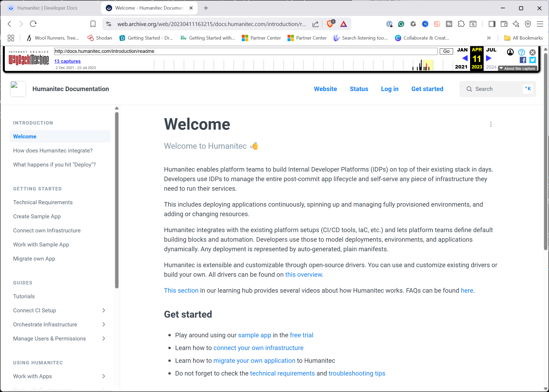The width and height of the screenshot is (549, 392).
Task: Open How does Humanitec integrate? page
Action: pos(53,150)
